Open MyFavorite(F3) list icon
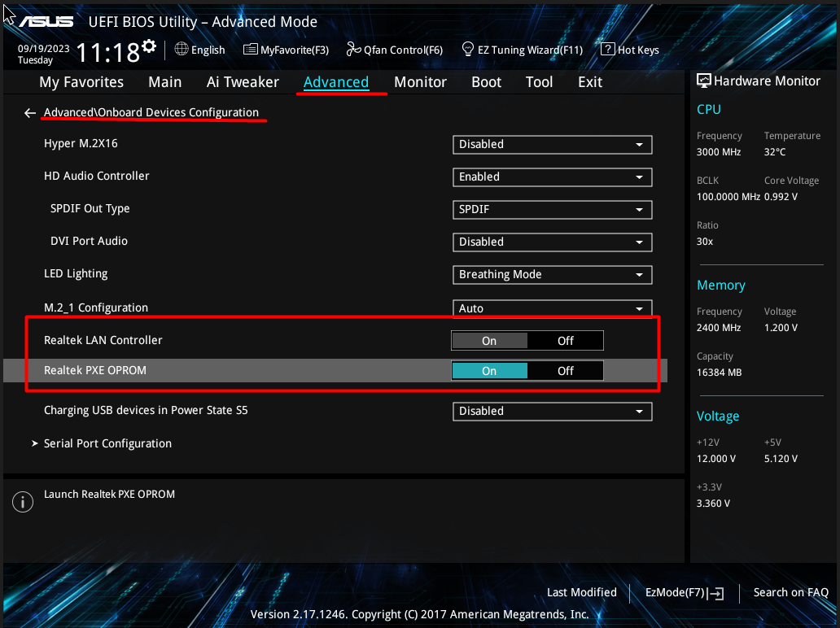840x628 pixels. 251,50
